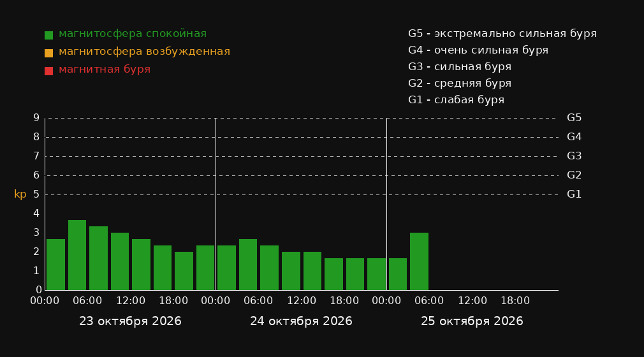
Task: Click the 18:00 time label of 25 октября
Action: click(x=515, y=301)
